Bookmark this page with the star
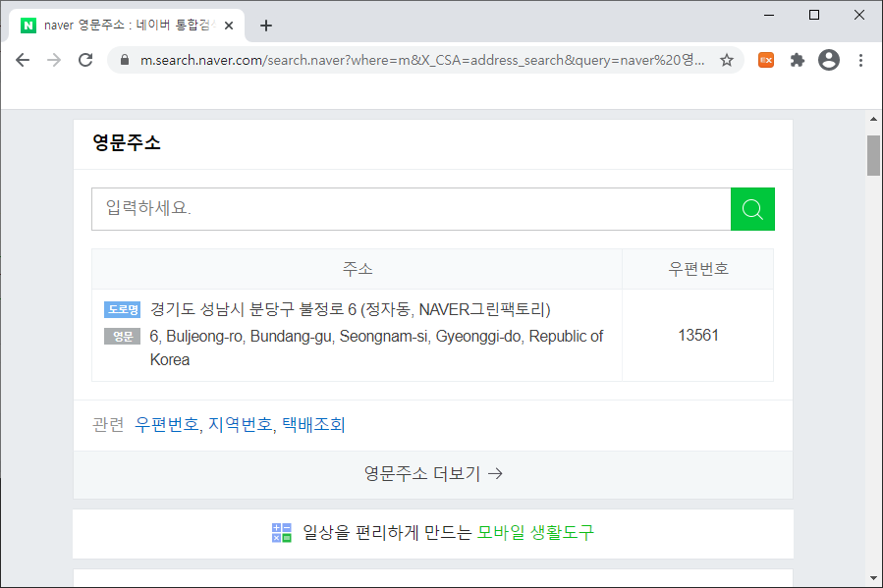Image resolution: width=883 pixels, height=588 pixels. [727, 60]
